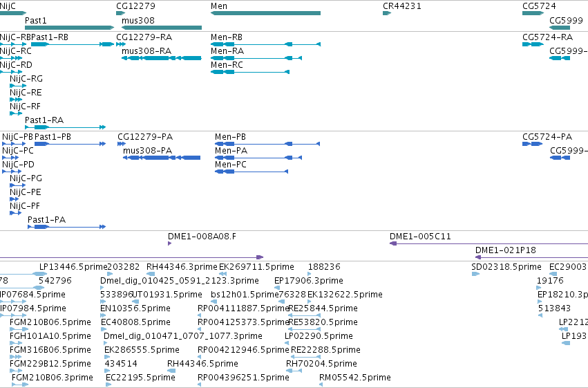Click the EC40808.5prime EST
Image resolution: width=588 pixels, height=388 pixels.
point(104,329)
